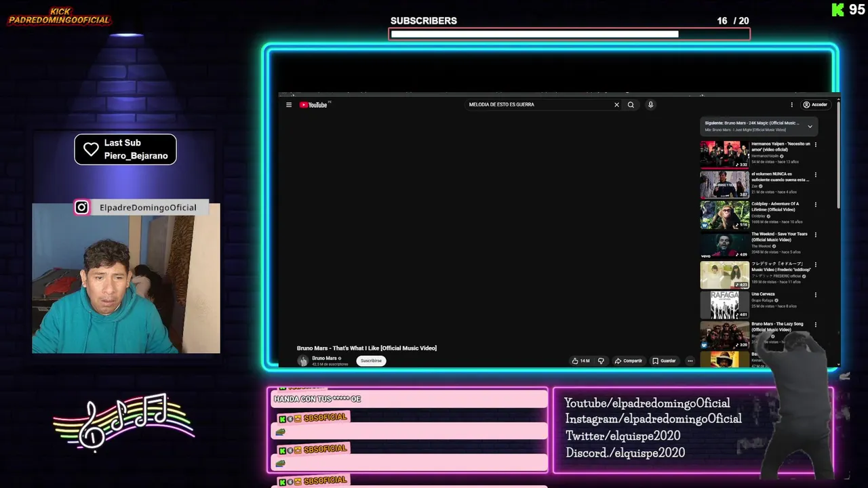Click 'Discord./elquispe2020' in the socials panel
This screenshot has height=488, width=868.
point(625,453)
